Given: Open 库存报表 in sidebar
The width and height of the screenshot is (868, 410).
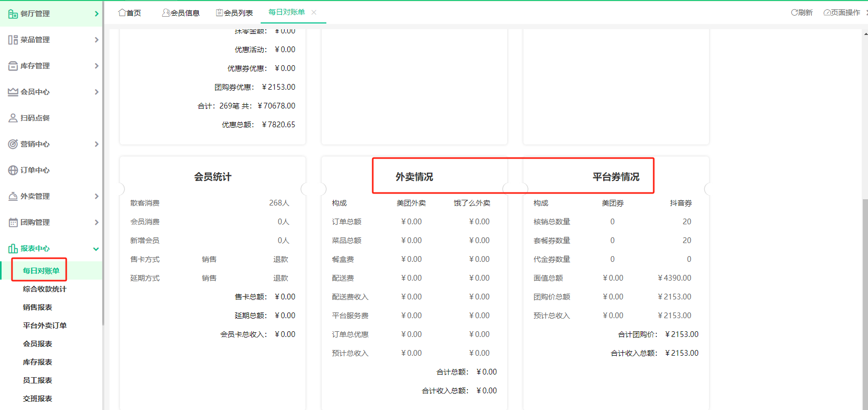Looking at the screenshot, I should click(38, 362).
